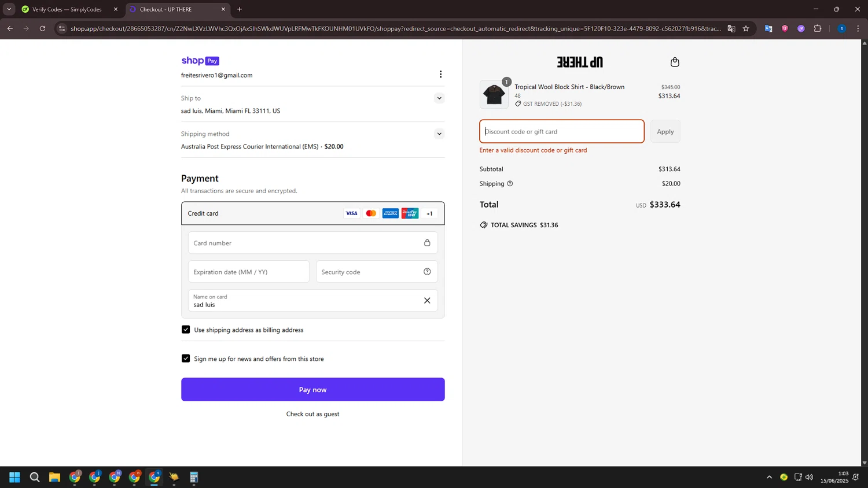The image size is (868, 488).
Task: Select the Checkout - UP THERE tab
Action: tap(178, 9)
